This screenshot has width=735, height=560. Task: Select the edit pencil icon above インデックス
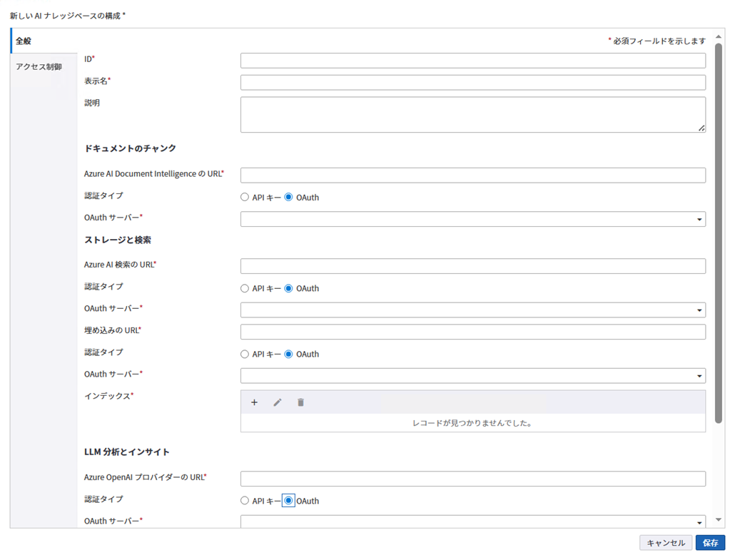pos(278,402)
